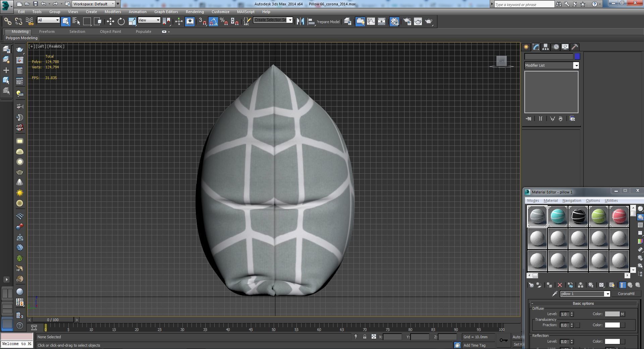Screen dimensions: 644x349
Task: Click the Diffuse map 'M' button
Action: pos(623,314)
